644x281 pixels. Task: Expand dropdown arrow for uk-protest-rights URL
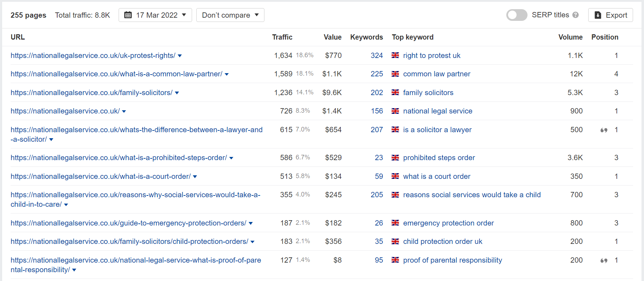(180, 56)
